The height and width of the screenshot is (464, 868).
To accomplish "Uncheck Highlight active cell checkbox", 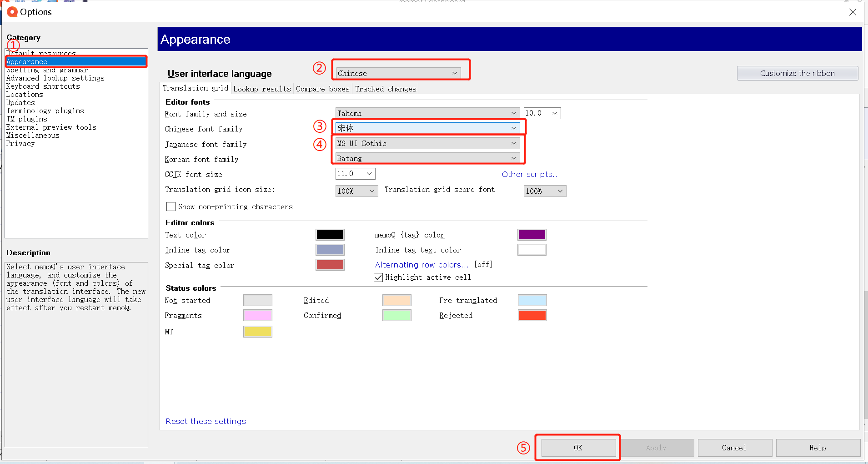I will tap(378, 277).
